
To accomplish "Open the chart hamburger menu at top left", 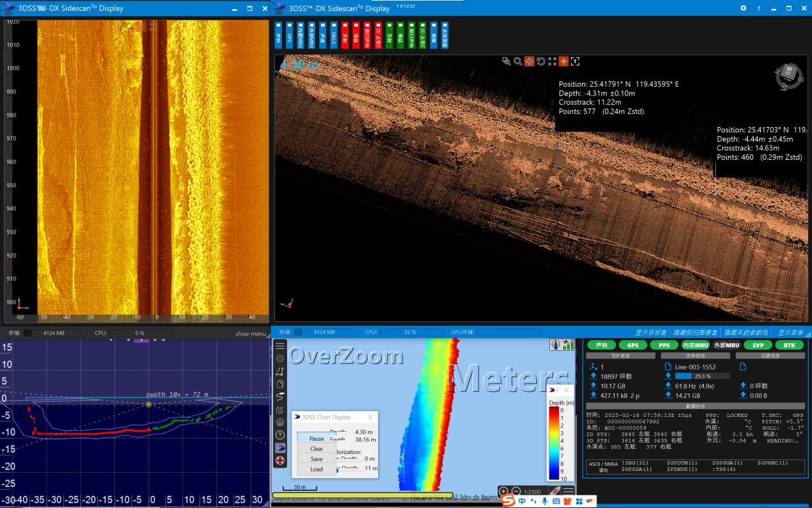I will pyautogui.click(x=280, y=346).
